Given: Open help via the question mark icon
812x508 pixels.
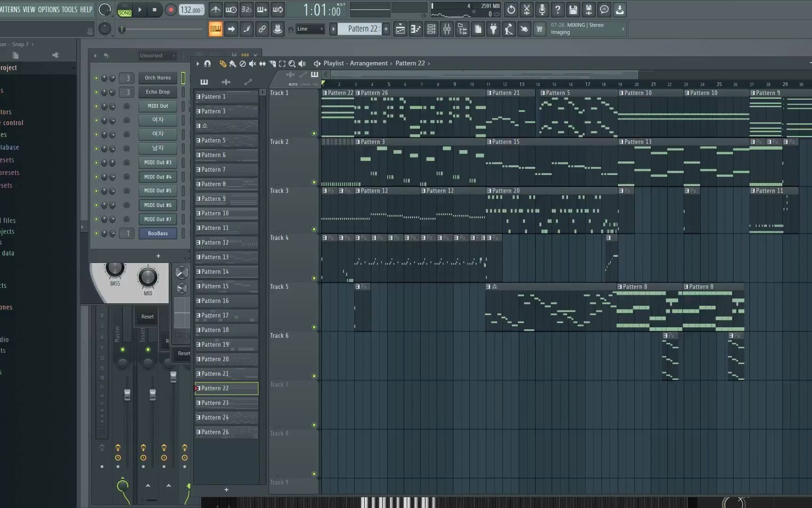Looking at the screenshot, I should point(557,9).
